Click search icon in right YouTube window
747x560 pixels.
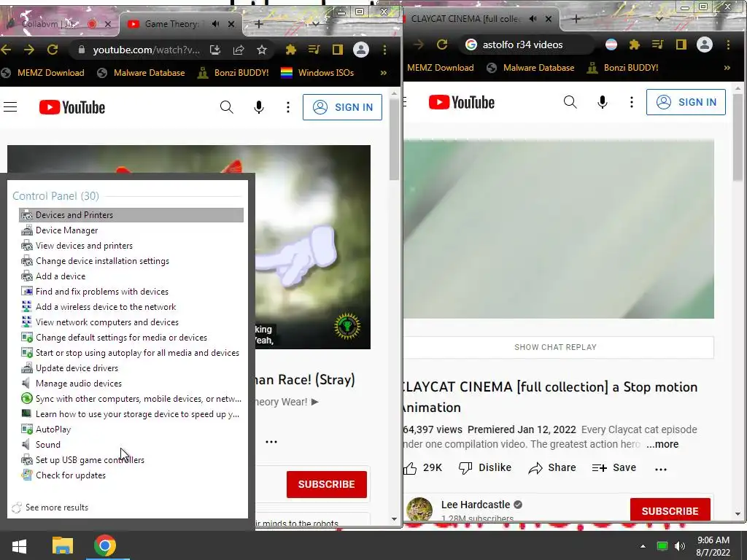(x=570, y=102)
